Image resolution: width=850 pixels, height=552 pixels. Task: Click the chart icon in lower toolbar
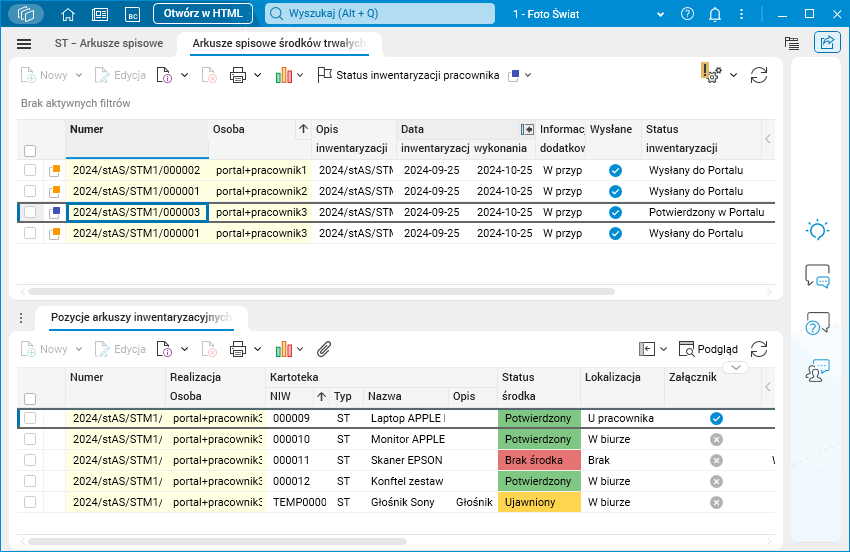284,349
